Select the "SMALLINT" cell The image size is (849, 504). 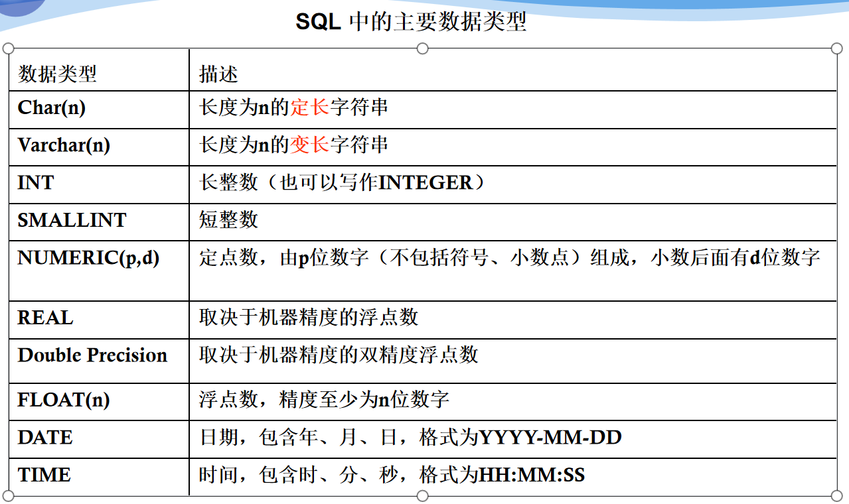coord(99,221)
